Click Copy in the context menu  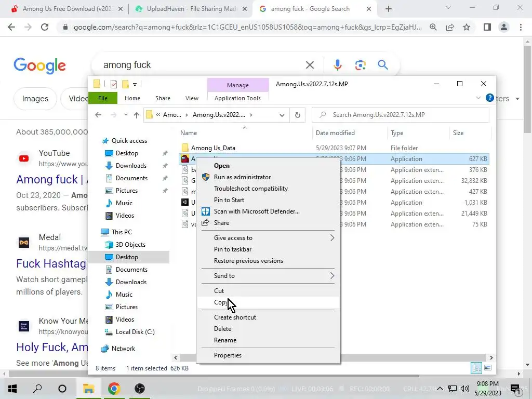pos(268,302)
